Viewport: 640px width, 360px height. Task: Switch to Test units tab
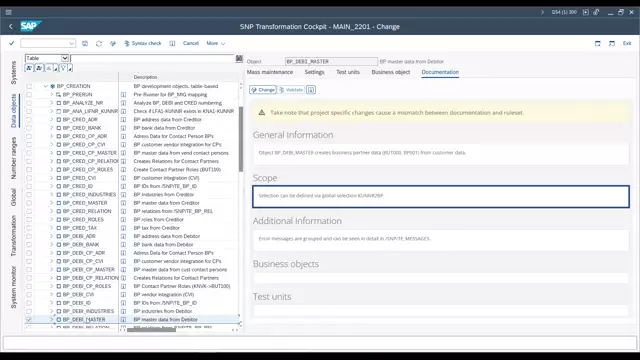click(x=348, y=72)
